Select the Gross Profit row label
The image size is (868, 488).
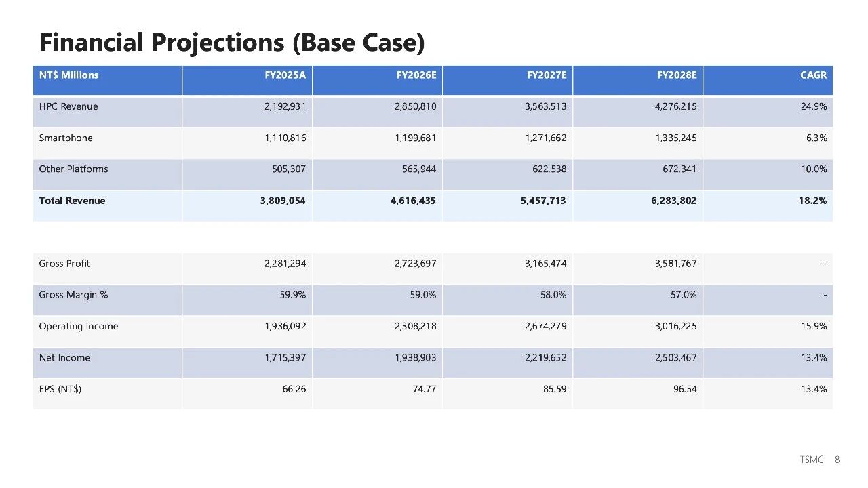pyautogui.click(x=64, y=263)
